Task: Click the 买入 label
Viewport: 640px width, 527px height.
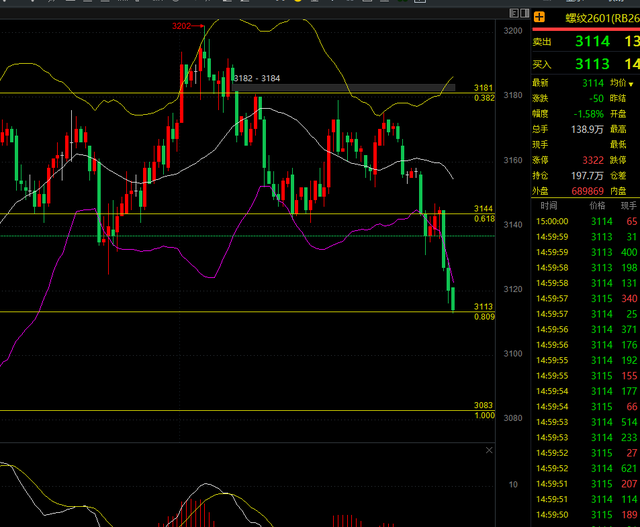Action: 542,64
